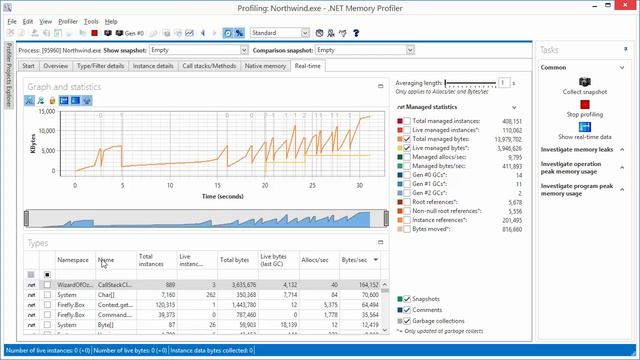Toggle the Snapshots checkbox
Viewport: 640px width, 360px height.
pos(407,299)
